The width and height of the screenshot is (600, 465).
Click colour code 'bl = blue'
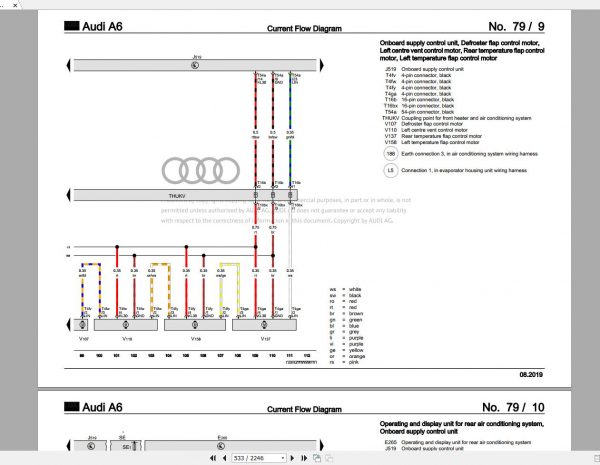(x=344, y=326)
